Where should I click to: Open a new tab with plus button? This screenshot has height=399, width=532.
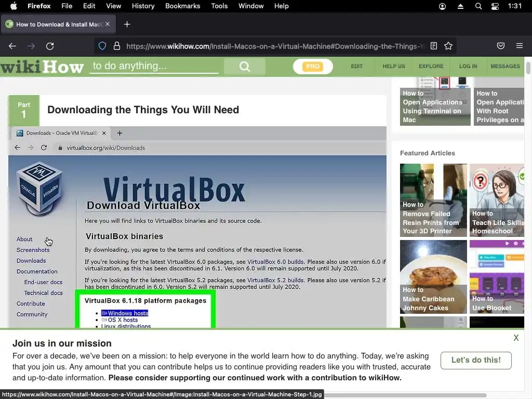point(127,24)
